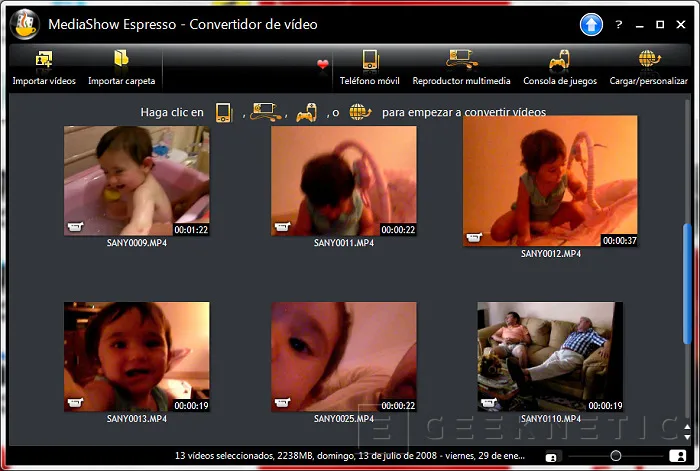The height and width of the screenshot is (471, 700).
Task: Click the Importar carpeta text label
Action: pos(121,81)
